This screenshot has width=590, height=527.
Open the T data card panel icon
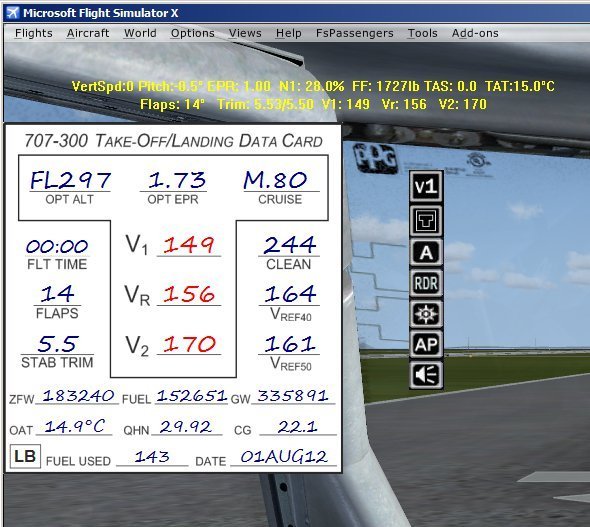pos(426,220)
